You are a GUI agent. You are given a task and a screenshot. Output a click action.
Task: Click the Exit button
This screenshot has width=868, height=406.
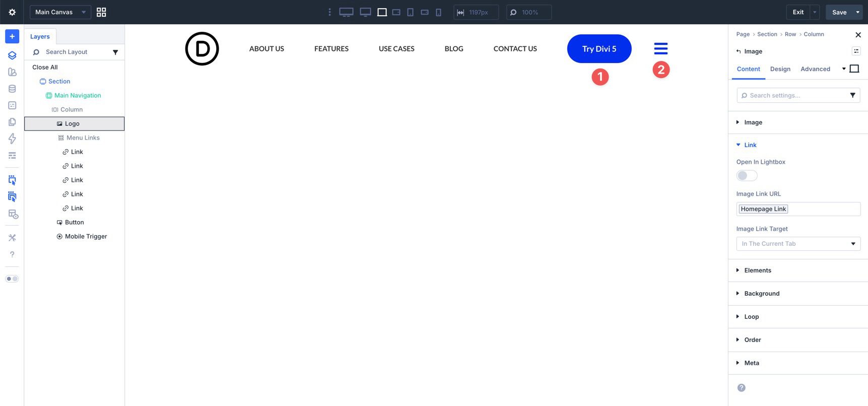(x=798, y=12)
